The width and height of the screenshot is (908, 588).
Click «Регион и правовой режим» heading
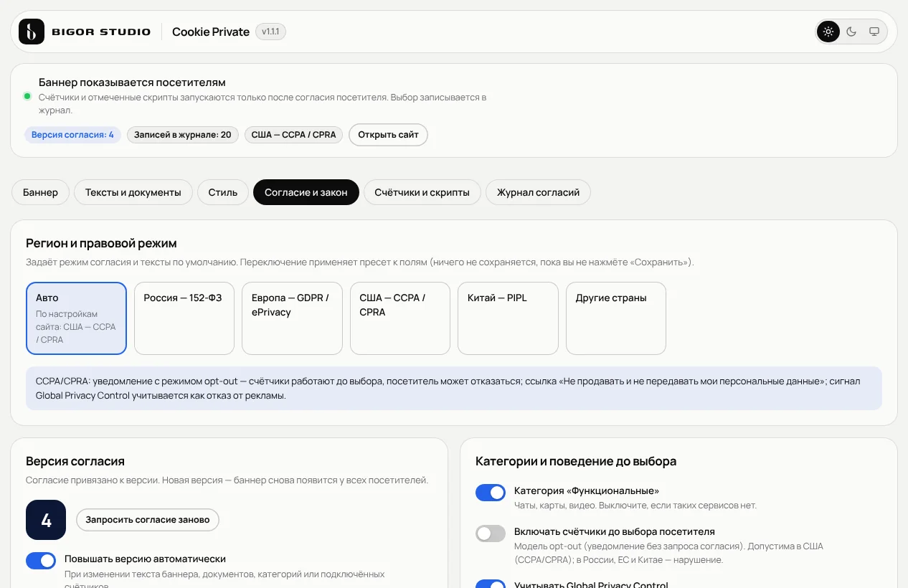point(101,243)
